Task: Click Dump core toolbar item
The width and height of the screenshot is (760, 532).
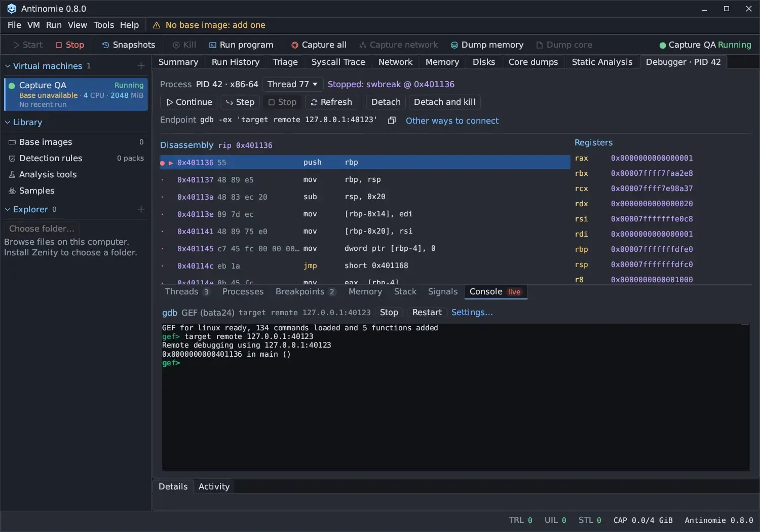Action: click(x=564, y=45)
